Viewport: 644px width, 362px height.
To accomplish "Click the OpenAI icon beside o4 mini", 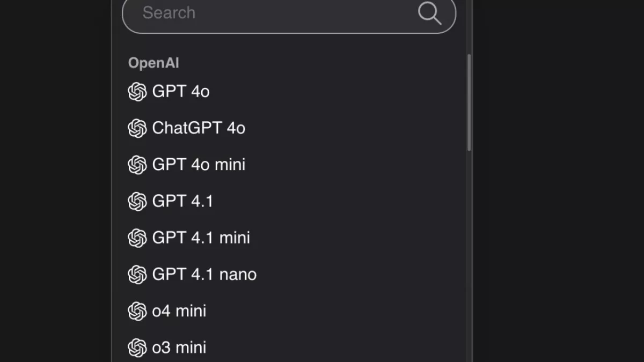I will [137, 311].
